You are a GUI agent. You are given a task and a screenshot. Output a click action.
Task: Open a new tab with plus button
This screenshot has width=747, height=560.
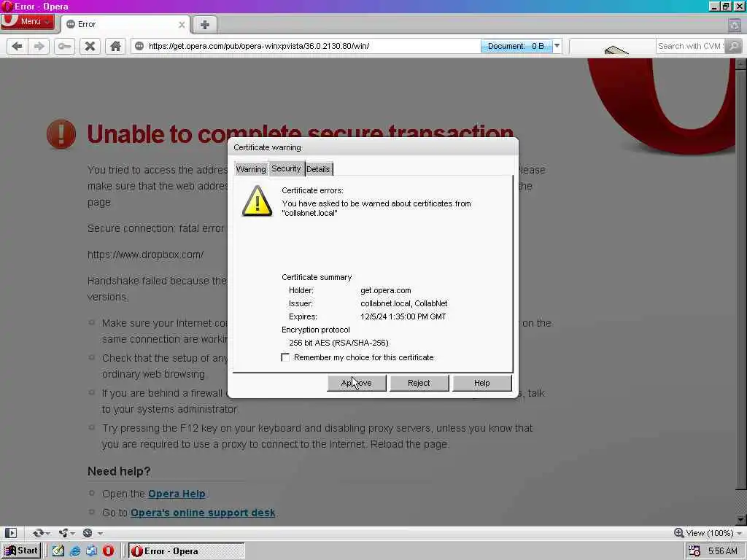click(x=205, y=25)
